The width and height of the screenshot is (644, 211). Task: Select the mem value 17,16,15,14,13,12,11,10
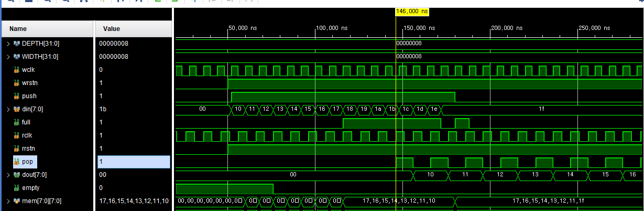(x=134, y=201)
